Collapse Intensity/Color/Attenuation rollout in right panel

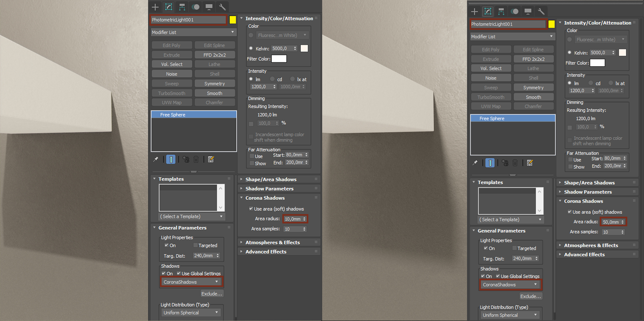(597, 23)
